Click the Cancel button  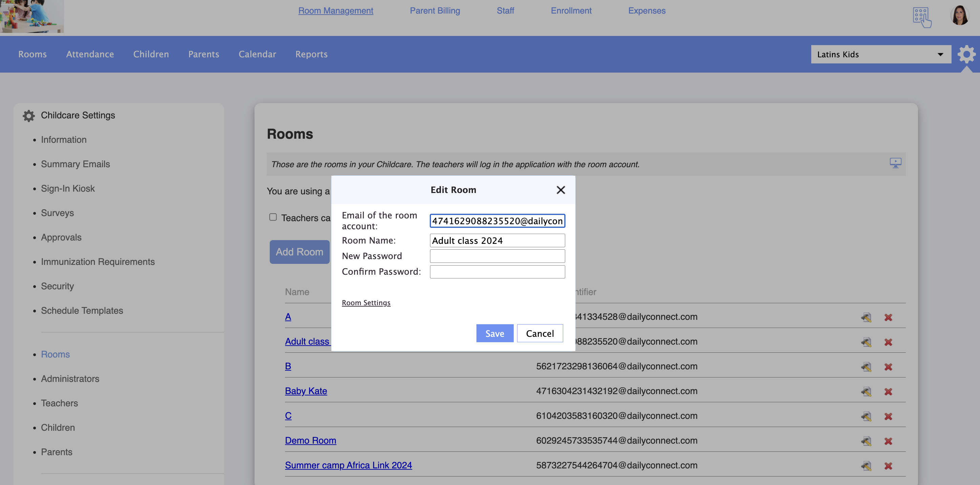click(x=539, y=333)
